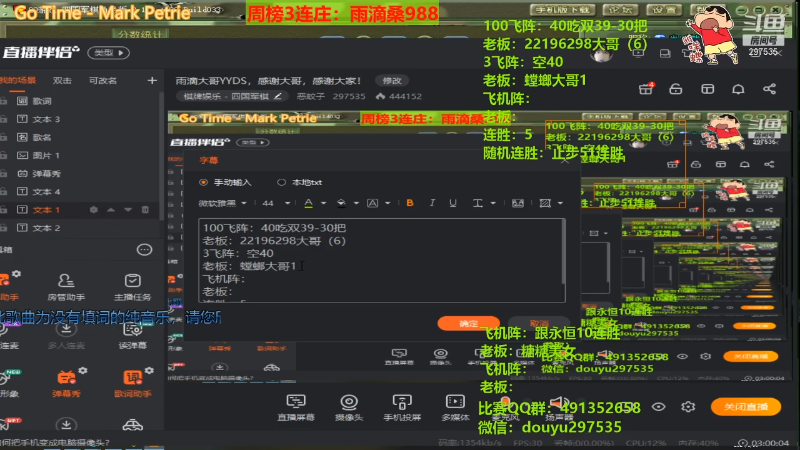Toggle lock on 文本 4 layer
Viewport: 800px width, 450px height.
click(x=4, y=191)
